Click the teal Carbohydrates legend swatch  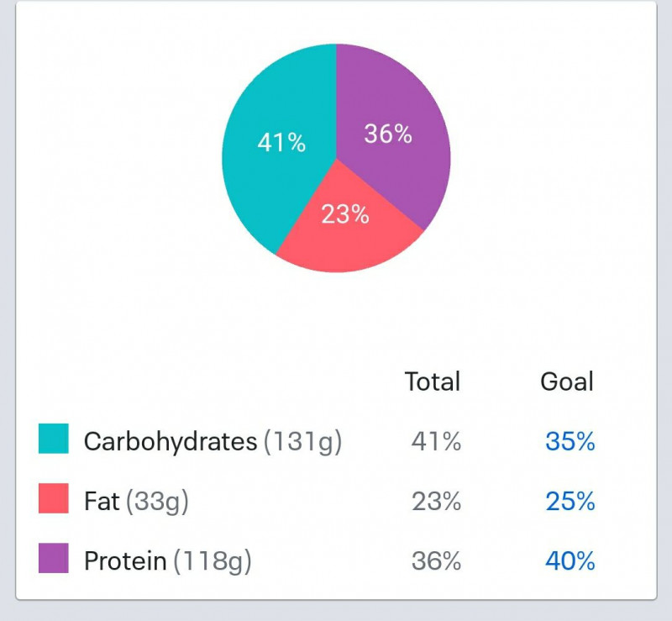click(x=54, y=439)
